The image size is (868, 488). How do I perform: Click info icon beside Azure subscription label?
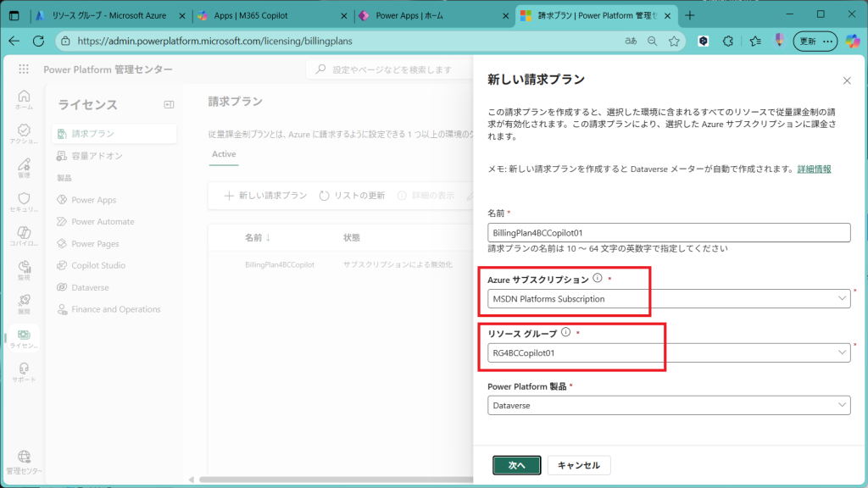[598, 278]
